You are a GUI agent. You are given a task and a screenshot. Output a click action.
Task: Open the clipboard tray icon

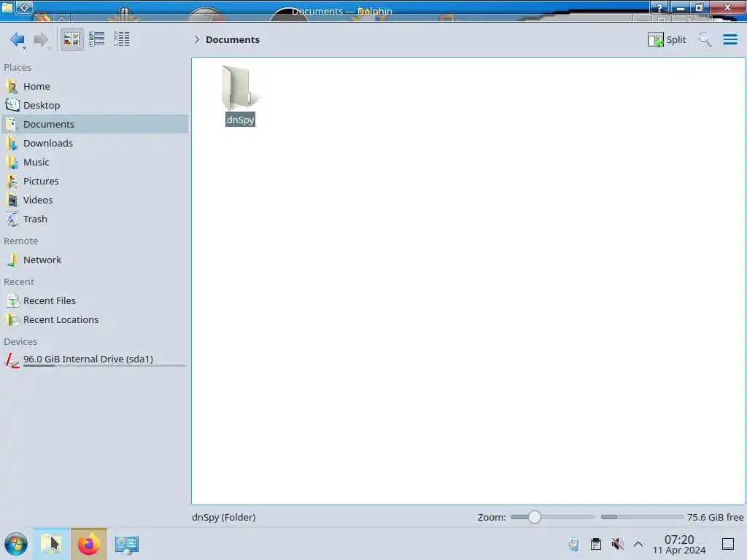[x=595, y=544]
